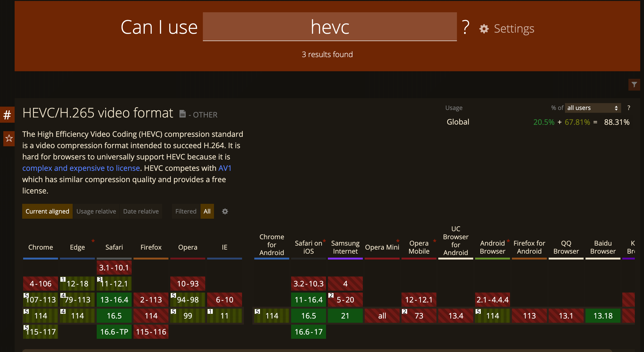644x352 pixels.
Task: Click Samsung Internet 4 cell
Action: click(x=345, y=284)
